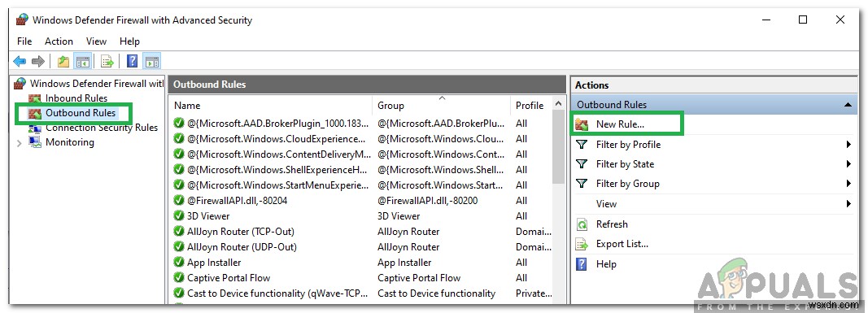Select Monitoring in the tree
The height and width of the screenshot is (313, 868).
[x=70, y=142]
